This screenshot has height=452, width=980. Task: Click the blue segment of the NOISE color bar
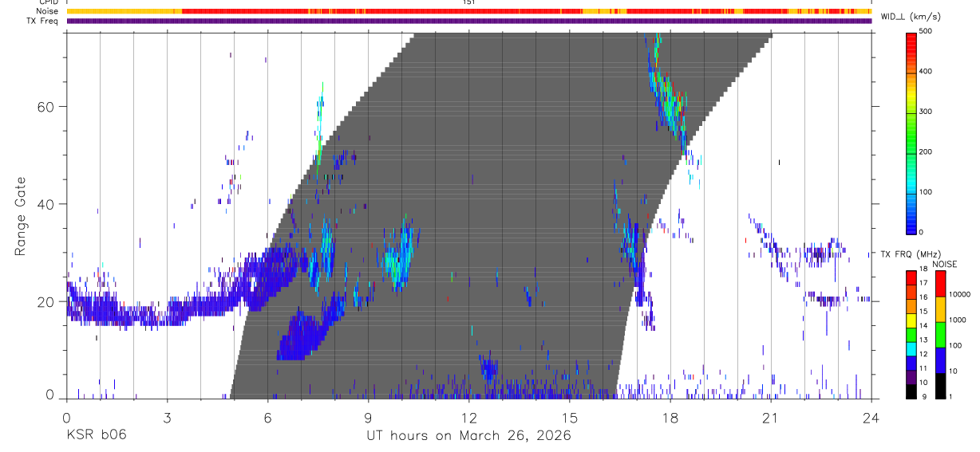tap(939, 359)
